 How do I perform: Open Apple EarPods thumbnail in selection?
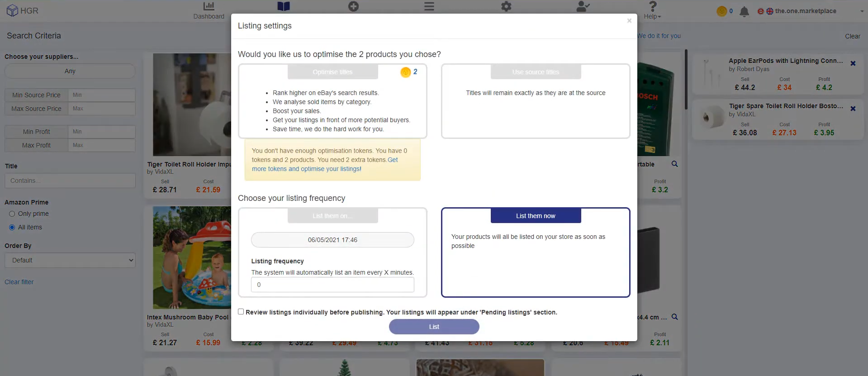point(711,73)
